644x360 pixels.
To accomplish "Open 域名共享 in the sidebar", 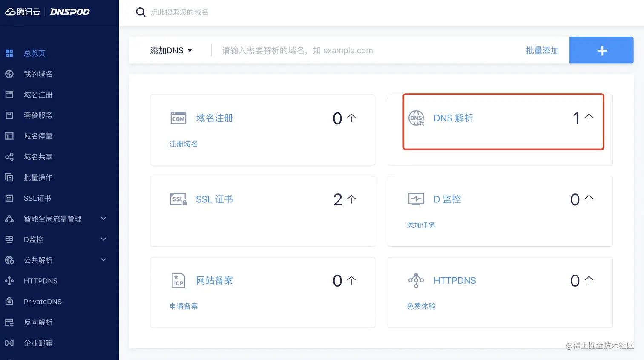I will tap(38, 157).
